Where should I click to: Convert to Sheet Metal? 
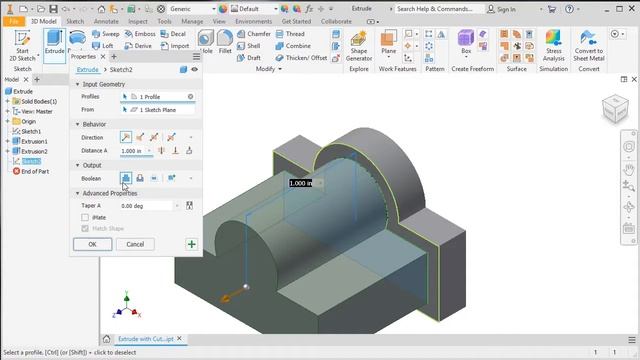tap(589, 46)
